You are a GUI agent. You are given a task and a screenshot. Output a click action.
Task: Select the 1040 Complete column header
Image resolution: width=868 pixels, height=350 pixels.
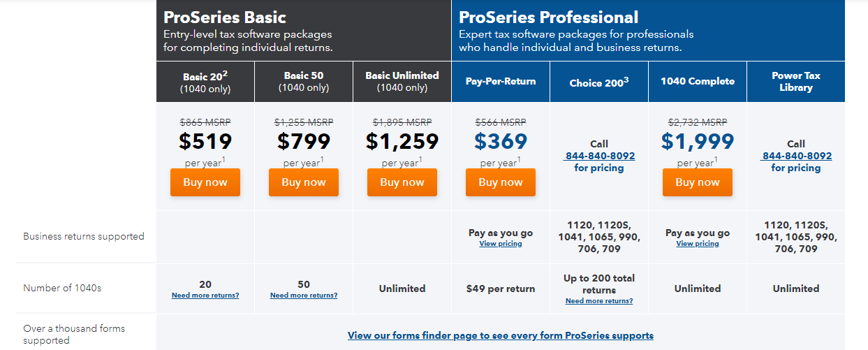(698, 82)
